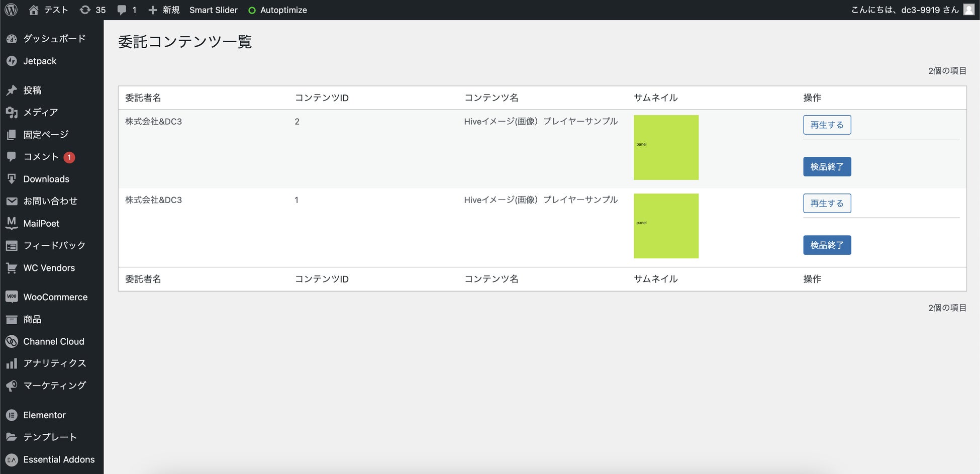Open the updates icon showing 35
Screen dimensions: 980x474
(x=85, y=10)
